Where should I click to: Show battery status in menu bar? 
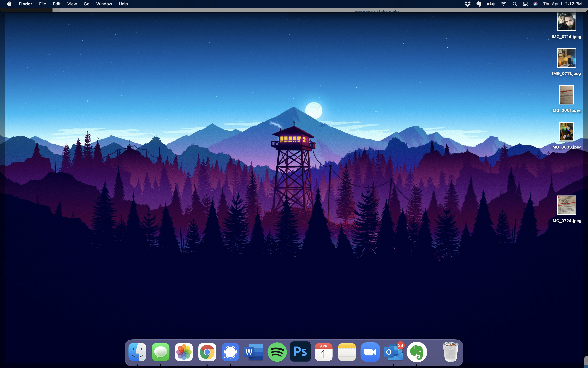(x=491, y=4)
